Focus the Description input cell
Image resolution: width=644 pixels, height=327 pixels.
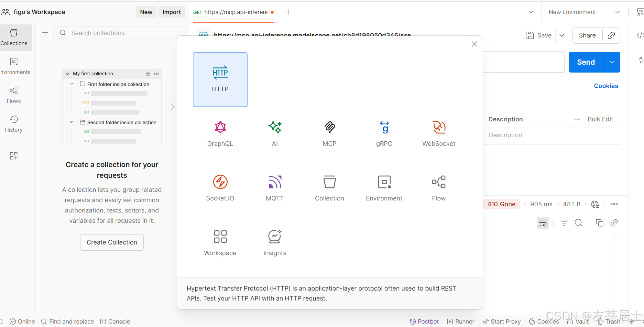click(552, 135)
